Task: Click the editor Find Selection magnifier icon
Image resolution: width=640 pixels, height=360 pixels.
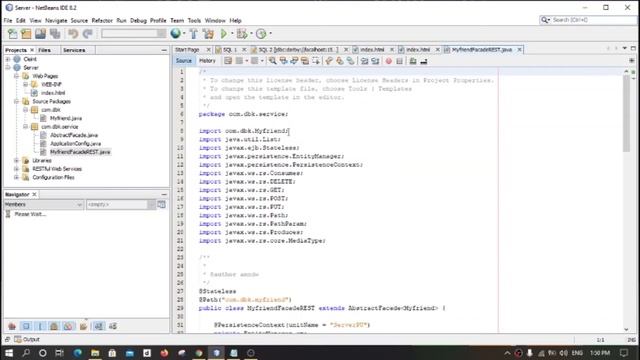Action: click(272, 61)
